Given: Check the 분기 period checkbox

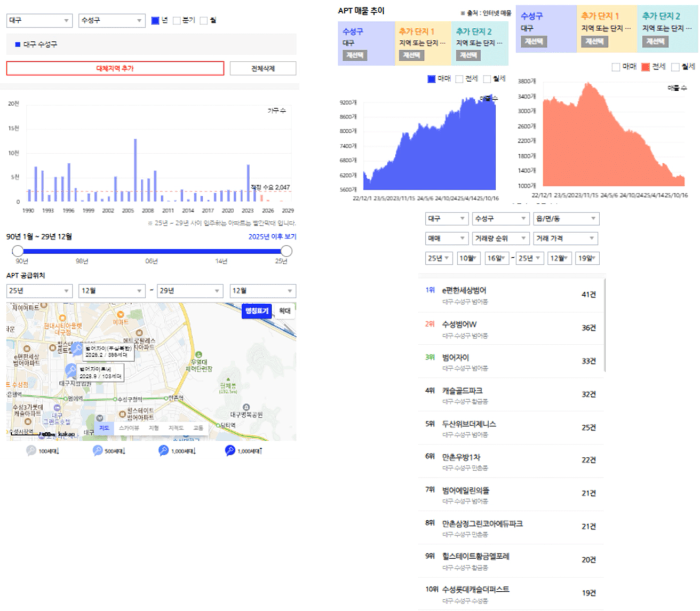Looking at the screenshot, I should (x=177, y=21).
